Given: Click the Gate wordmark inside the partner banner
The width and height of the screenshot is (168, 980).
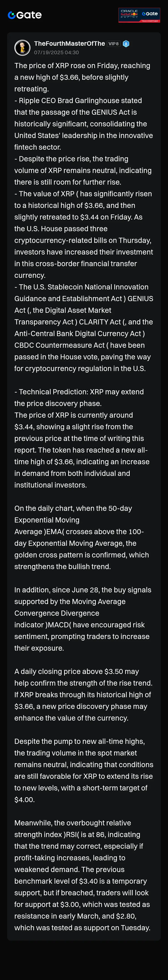Looking at the screenshot, I should [150, 14].
